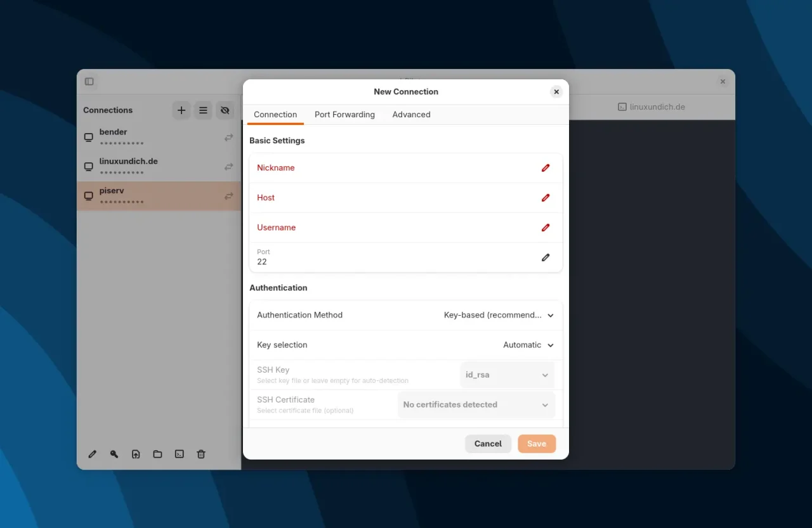Select the edit connection pencil icon
The height and width of the screenshot is (528, 812).
[x=92, y=454]
